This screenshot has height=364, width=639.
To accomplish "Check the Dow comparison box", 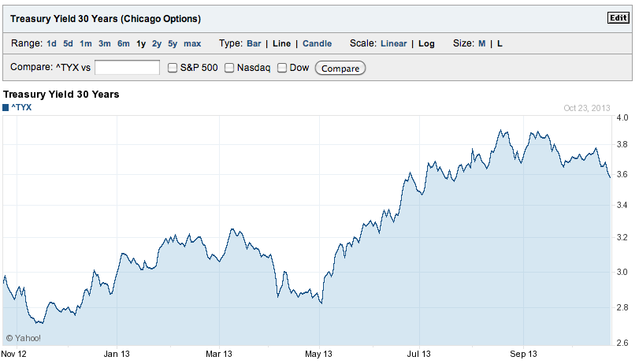I will coord(282,68).
